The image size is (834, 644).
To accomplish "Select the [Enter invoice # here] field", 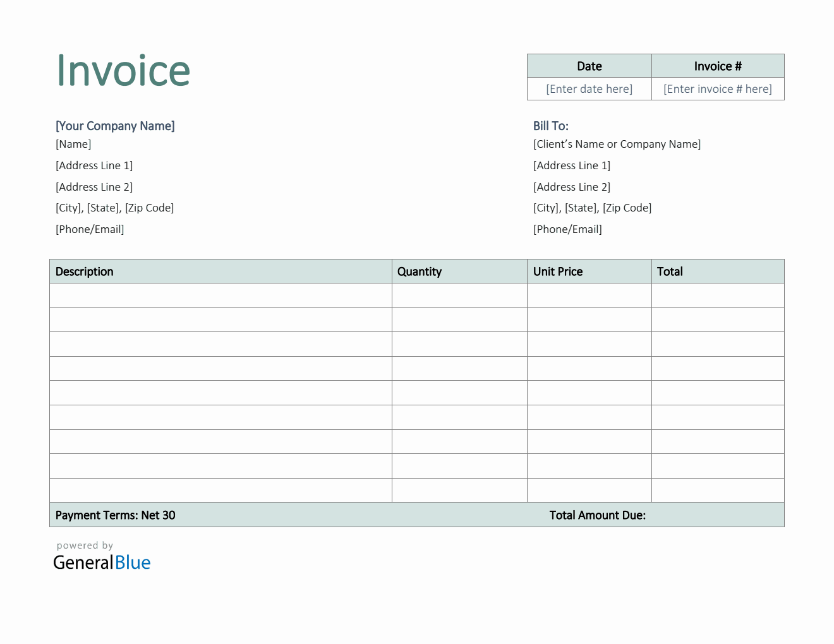I will (717, 88).
